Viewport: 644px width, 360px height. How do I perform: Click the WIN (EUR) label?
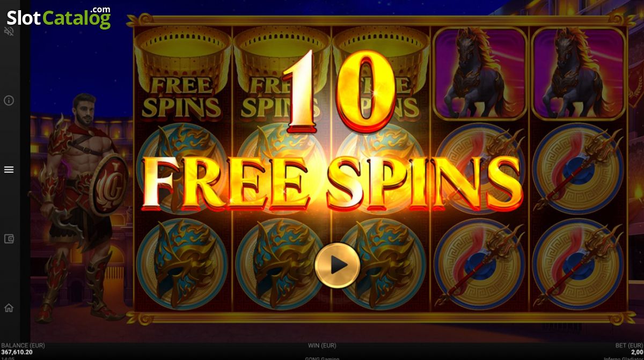coord(322,346)
